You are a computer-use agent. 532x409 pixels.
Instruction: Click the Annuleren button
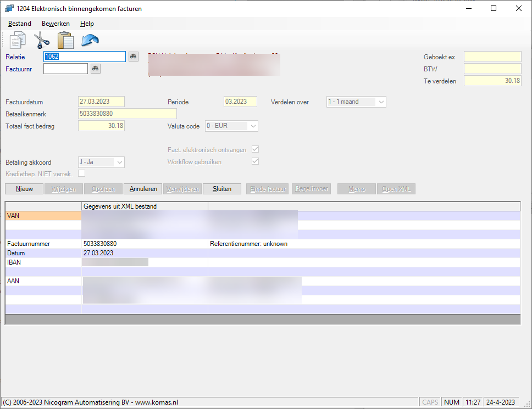click(143, 189)
